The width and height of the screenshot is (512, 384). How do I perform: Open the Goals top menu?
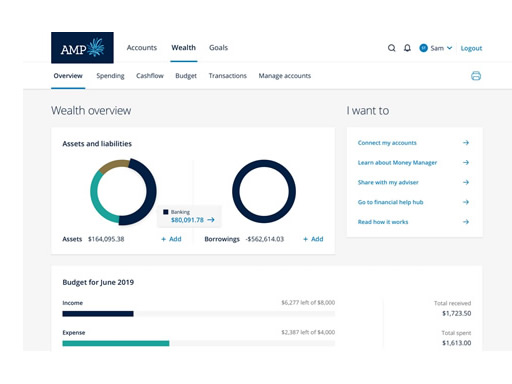218,48
